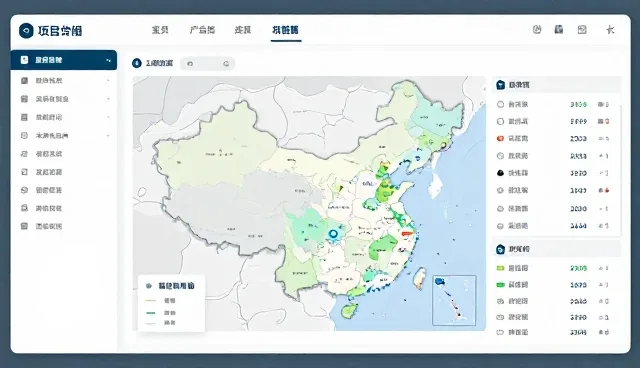Click the icon of the highlighted sidebar item
The height and width of the screenshot is (368, 640).
(24, 60)
